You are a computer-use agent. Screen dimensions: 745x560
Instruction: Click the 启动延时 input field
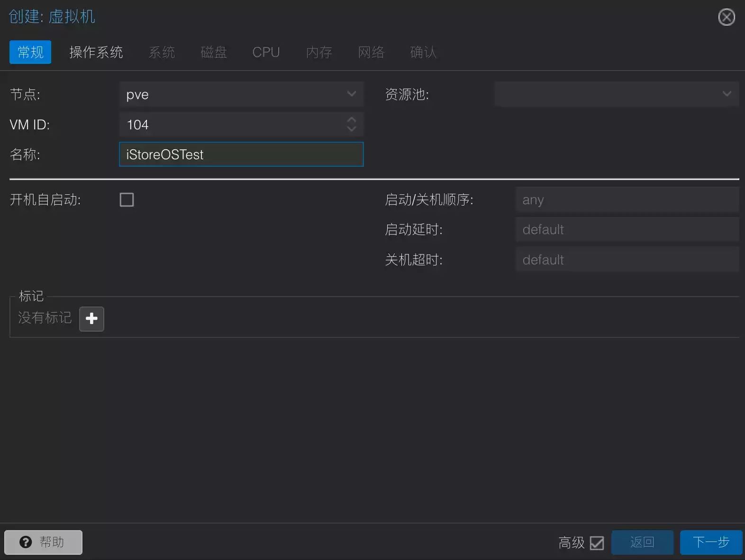tap(627, 230)
